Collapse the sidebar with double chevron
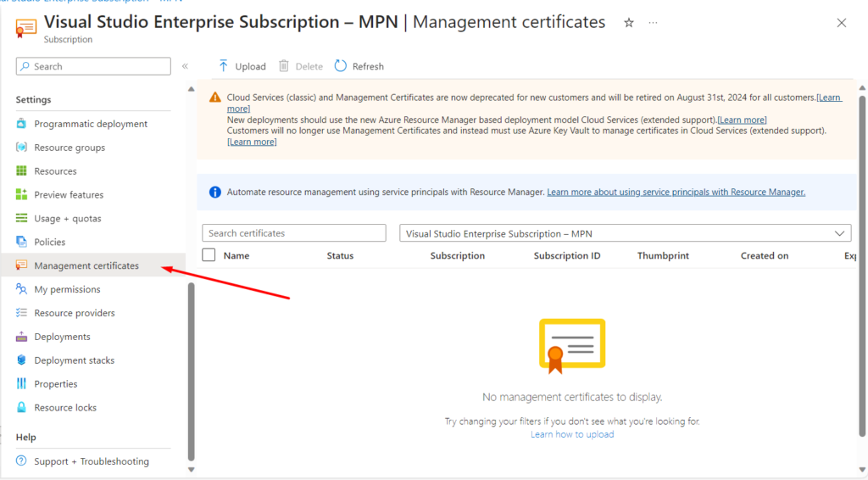This screenshot has height=480, width=868. pos(185,66)
